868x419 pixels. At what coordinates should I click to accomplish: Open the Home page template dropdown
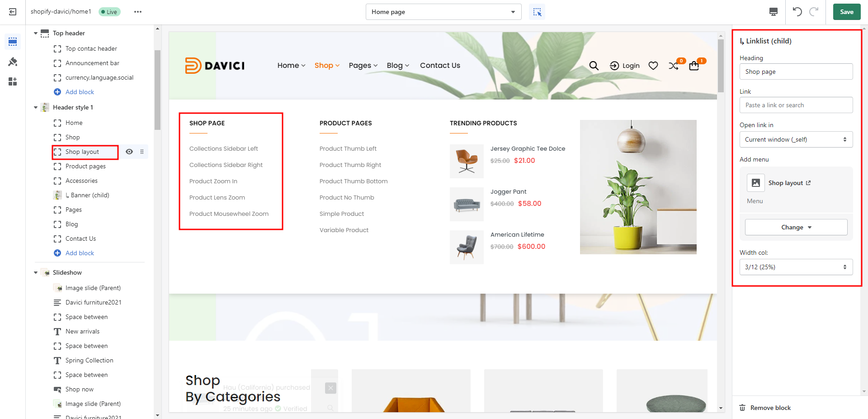(x=443, y=12)
